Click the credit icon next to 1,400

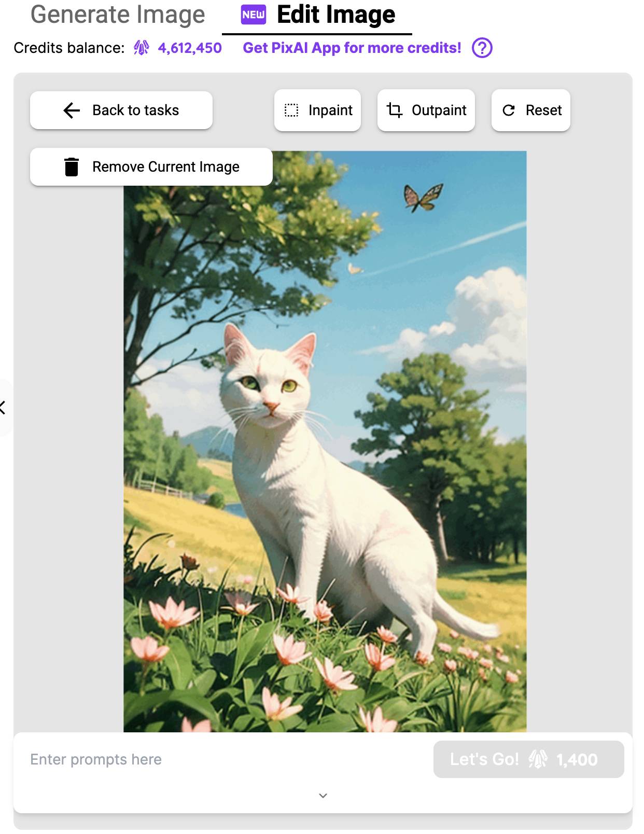[538, 759]
